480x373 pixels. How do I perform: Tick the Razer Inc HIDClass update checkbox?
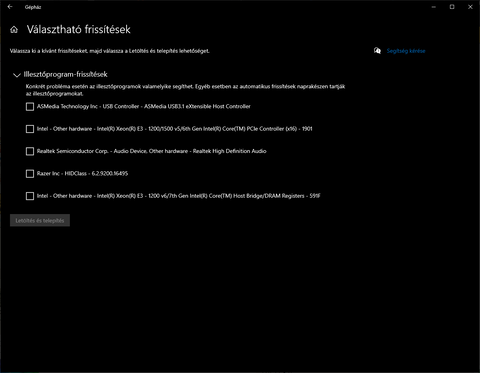tap(30, 174)
